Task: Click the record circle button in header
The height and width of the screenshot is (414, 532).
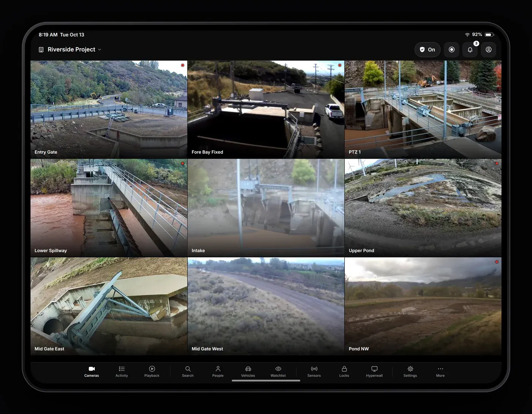Action: click(451, 49)
